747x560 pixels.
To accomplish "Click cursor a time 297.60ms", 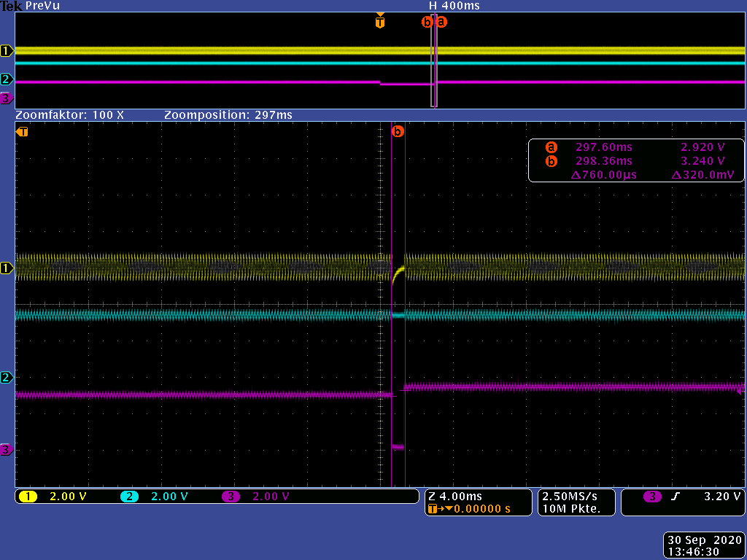I will (x=603, y=147).
